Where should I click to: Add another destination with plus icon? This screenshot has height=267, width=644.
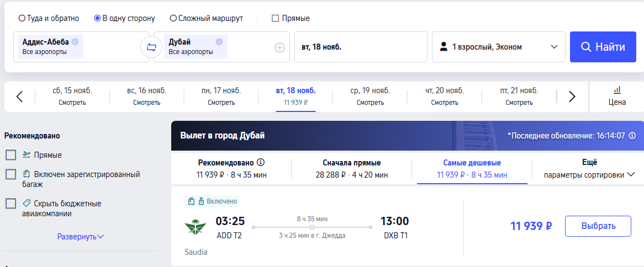[279, 47]
